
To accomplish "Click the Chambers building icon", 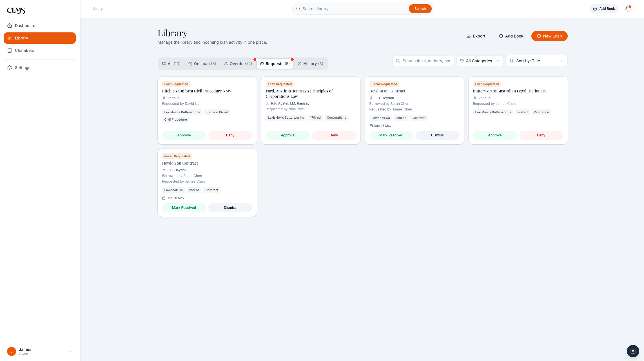I will 10,50.
